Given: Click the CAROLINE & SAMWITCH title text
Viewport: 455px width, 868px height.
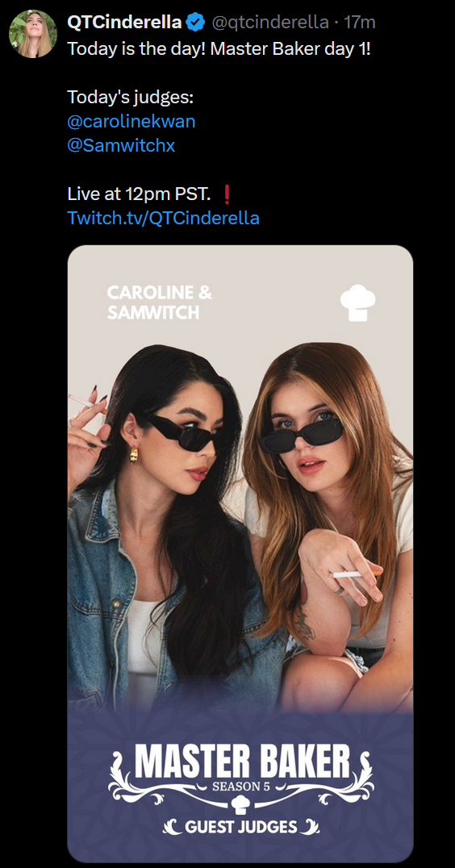Looking at the screenshot, I should [160, 303].
